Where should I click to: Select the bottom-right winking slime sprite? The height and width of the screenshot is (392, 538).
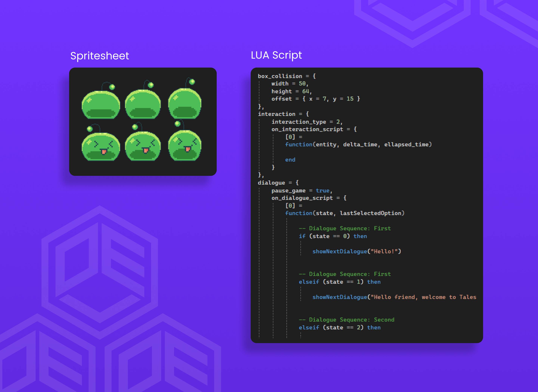(x=185, y=140)
